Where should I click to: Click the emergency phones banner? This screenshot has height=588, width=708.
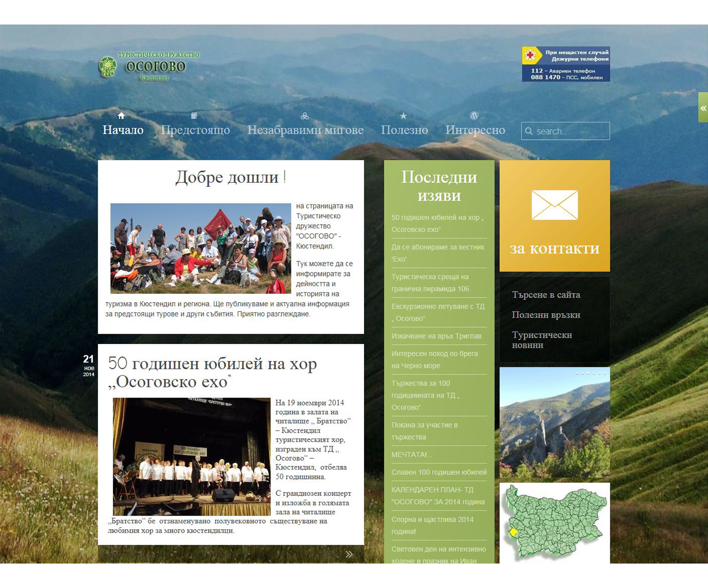click(566, 64)
